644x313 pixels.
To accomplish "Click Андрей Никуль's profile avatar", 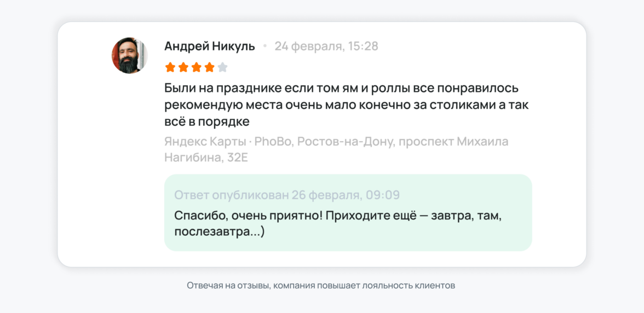I will (x=130, y=55).
